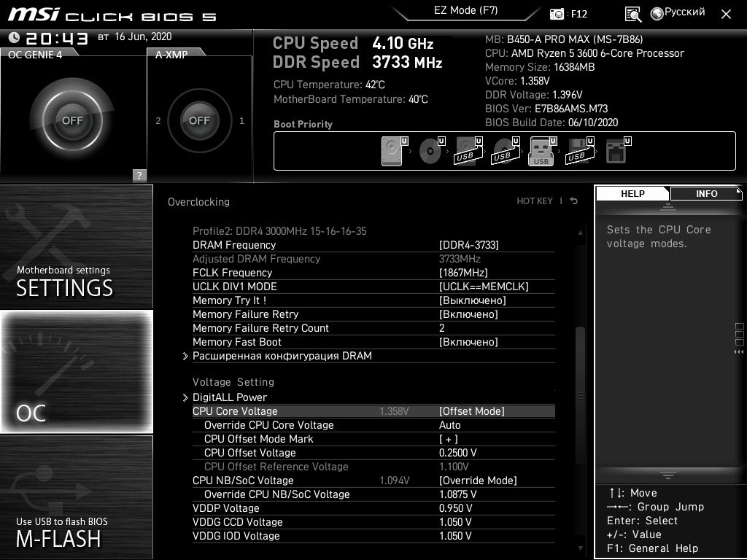Select the USB key boot device icon

coord(542,151)
